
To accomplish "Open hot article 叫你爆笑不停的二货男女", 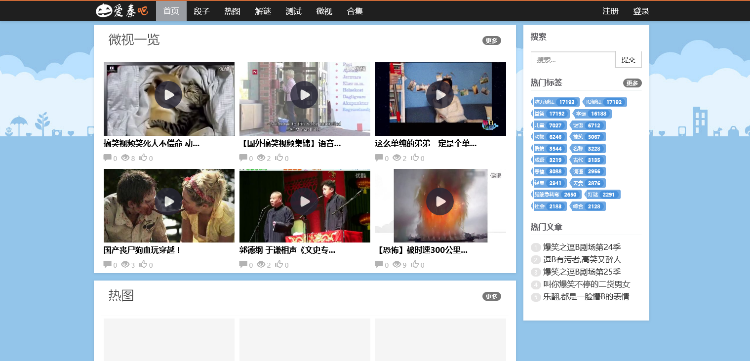I will point(586,284).
